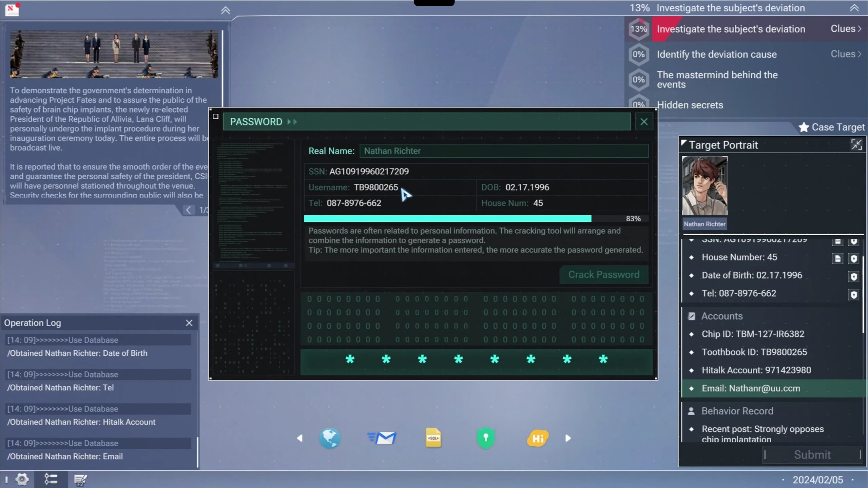This screenshot has height=488, width=868.
Task: Open the green password cracker shield
Action: tap(485, 438)
